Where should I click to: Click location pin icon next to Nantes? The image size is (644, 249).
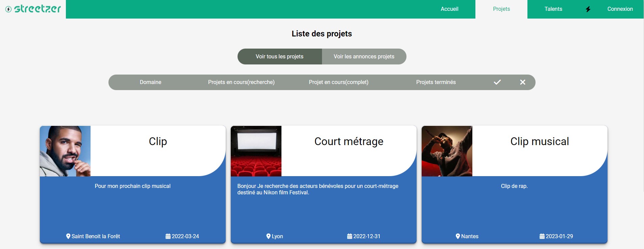(x=458, y=236)
